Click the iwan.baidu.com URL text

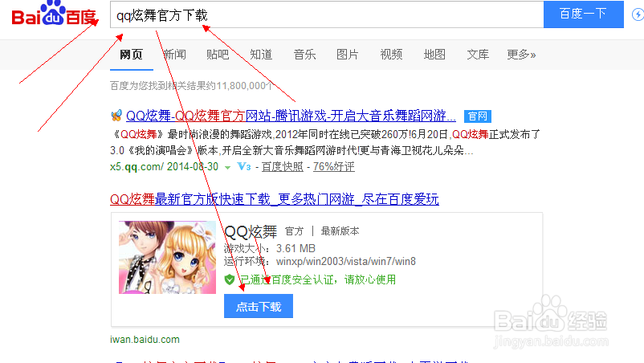(x=145, y=340)
